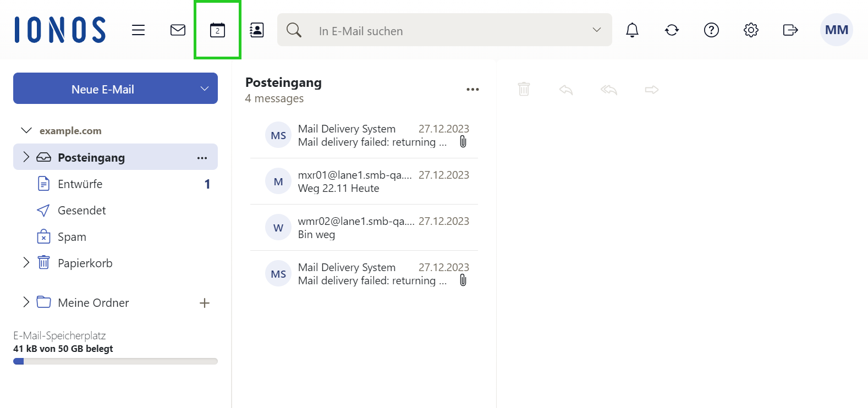
Task: Open Posteingang list more actions dots
Action: click(x=473, y=89)
